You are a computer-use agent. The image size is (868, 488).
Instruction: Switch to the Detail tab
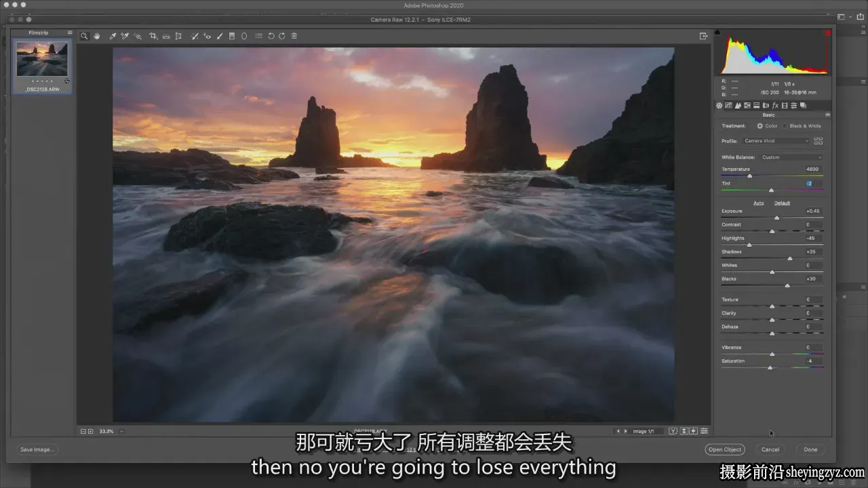(x=738, y=106)
